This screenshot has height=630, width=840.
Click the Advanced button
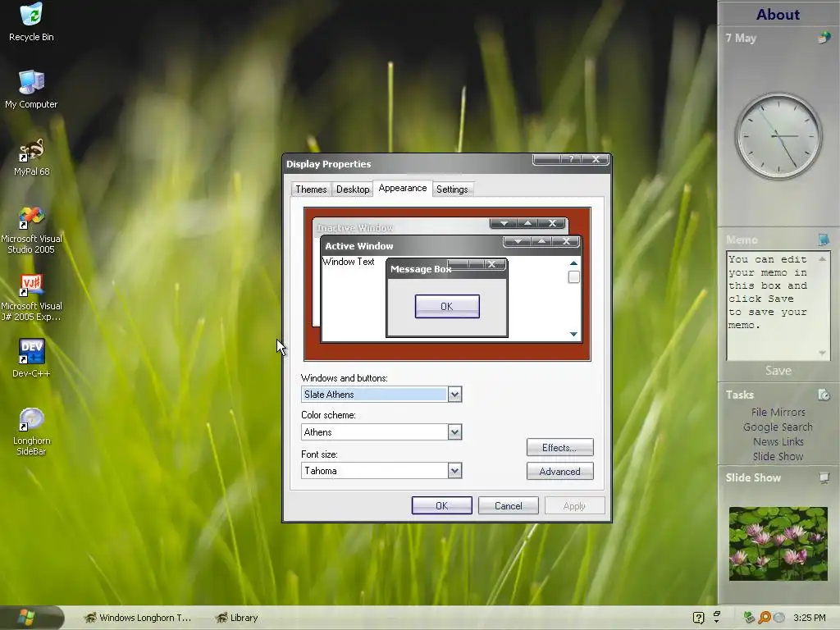pyautogui.click(x=559, y=472)
